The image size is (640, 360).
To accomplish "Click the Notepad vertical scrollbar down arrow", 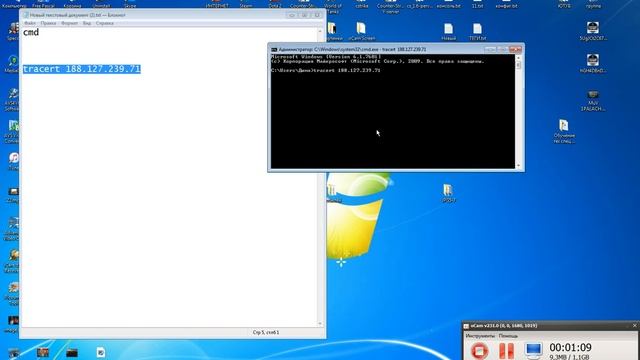I will coord(320,324).
